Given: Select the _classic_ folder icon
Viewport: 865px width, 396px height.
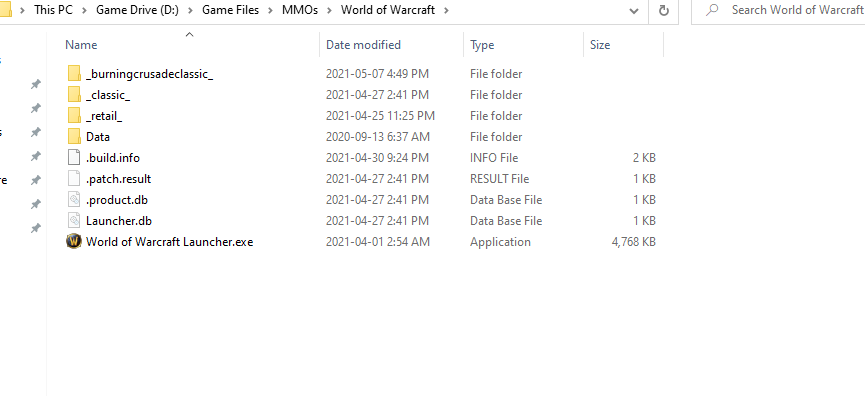Looking at the screenshot, I should pyautogui.click(x=74, y=94).
